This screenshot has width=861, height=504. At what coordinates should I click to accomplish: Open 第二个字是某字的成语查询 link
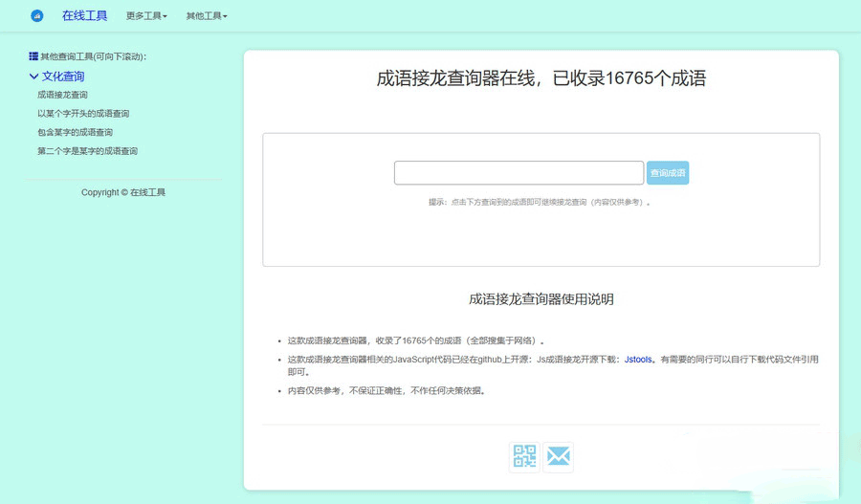click(x=87, y=151)
